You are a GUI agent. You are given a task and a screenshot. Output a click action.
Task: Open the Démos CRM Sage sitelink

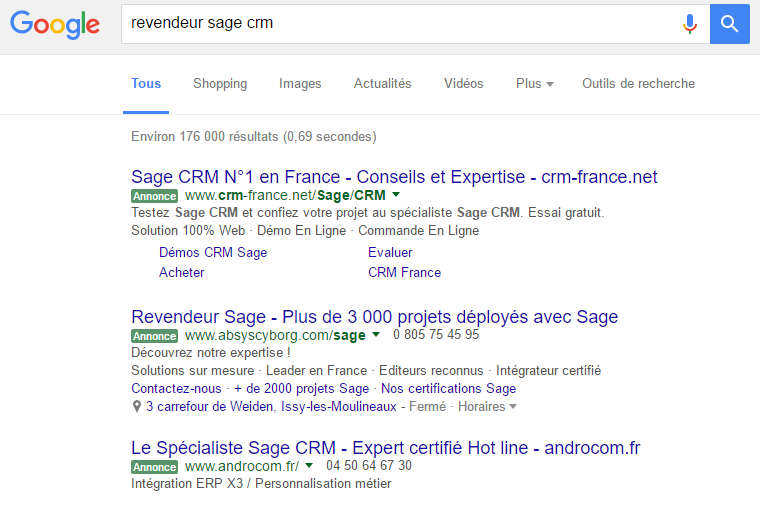tap(213, 253)
